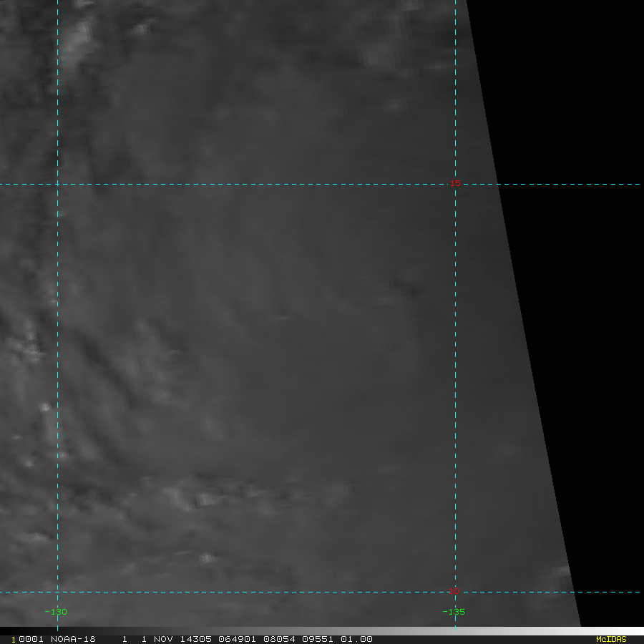The width and height of the screenshot is (644, 644).
Task: Click the 08054 value in status line
Action: click(x=279, y=639)
